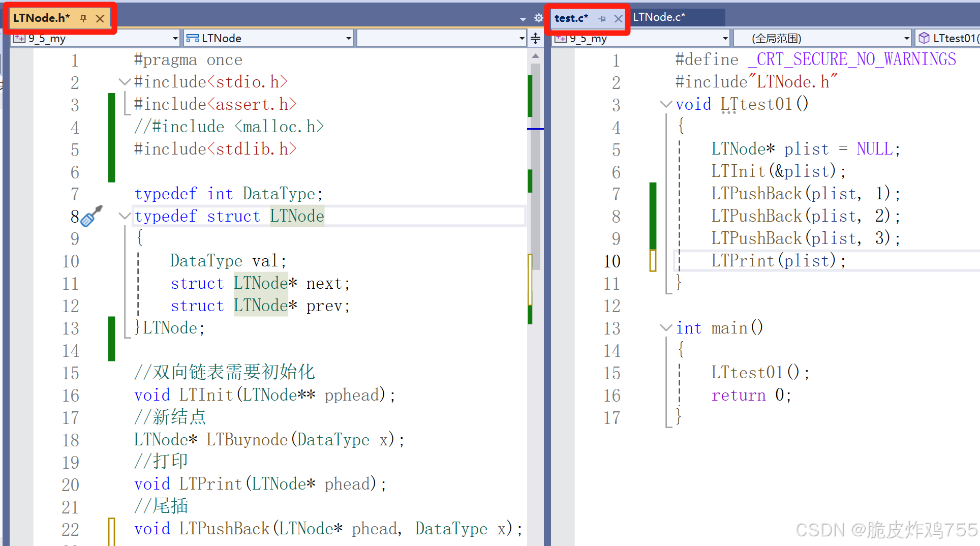Screen dimensions: 980x546
Task: Click _CRT_SECURE_NO_WARNINGS in test.c
Action: (852, 59)
